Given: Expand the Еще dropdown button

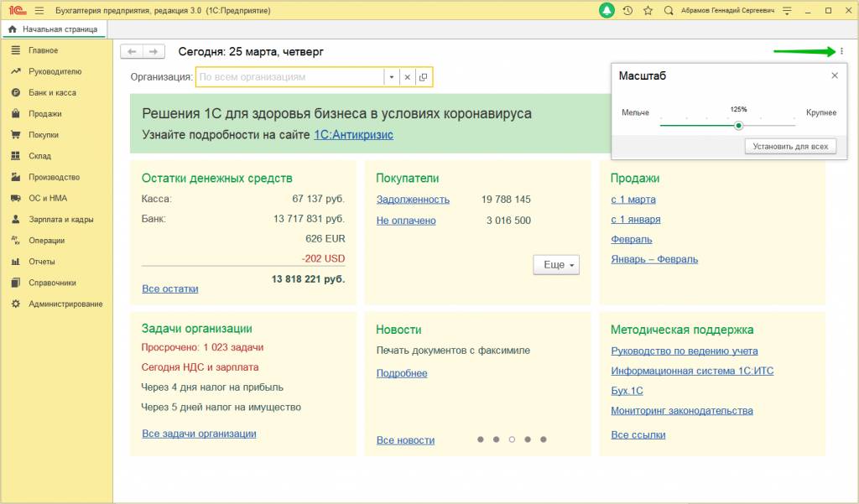Looking at the screenshot, I should point(556,265).
